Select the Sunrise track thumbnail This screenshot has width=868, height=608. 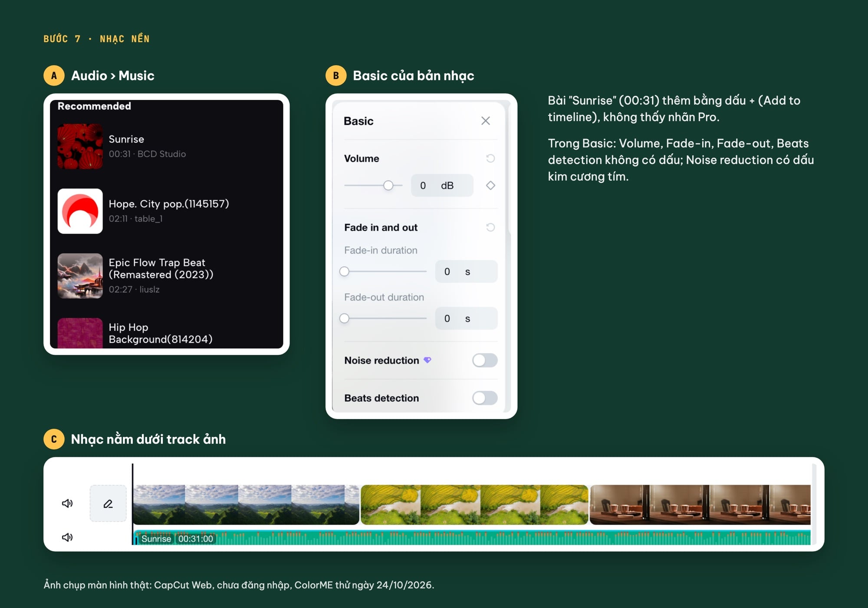click(80, 146)
